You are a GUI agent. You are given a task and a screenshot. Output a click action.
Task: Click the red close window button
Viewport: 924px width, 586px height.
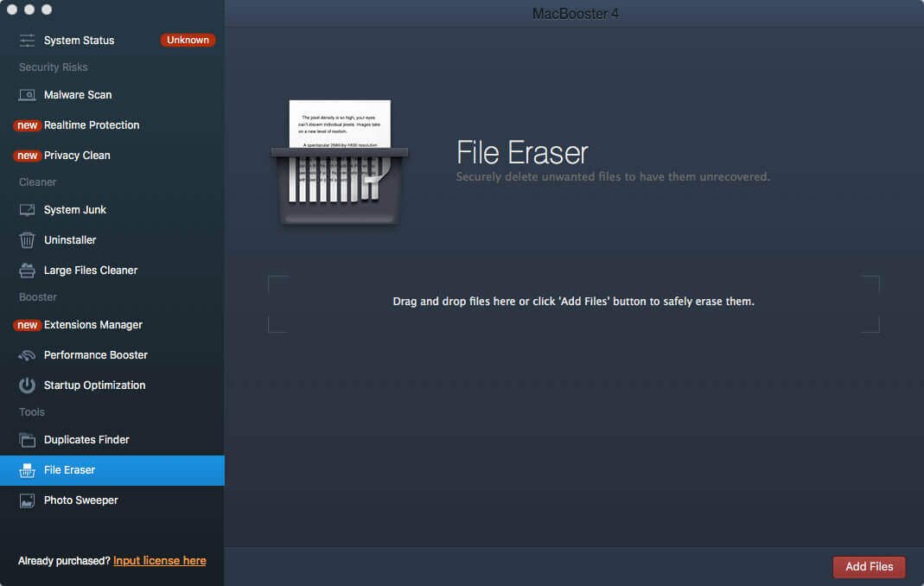pyautogui.click(x=12, y=9)
